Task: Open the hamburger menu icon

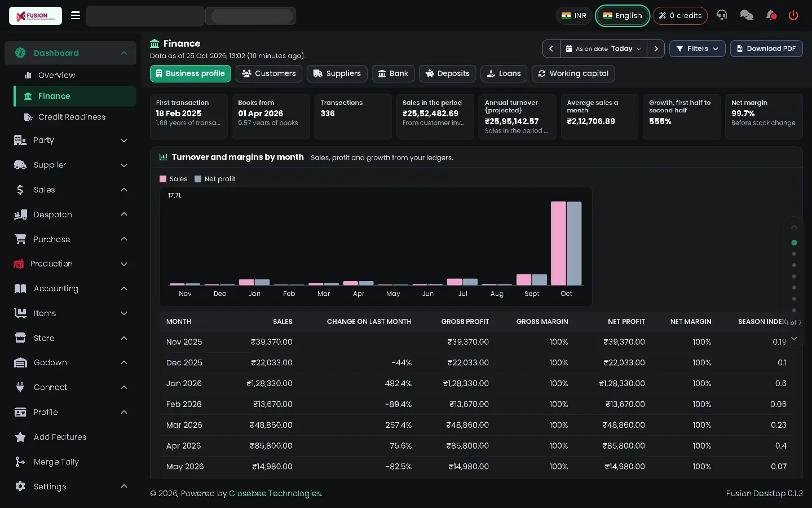Action: 76,15
